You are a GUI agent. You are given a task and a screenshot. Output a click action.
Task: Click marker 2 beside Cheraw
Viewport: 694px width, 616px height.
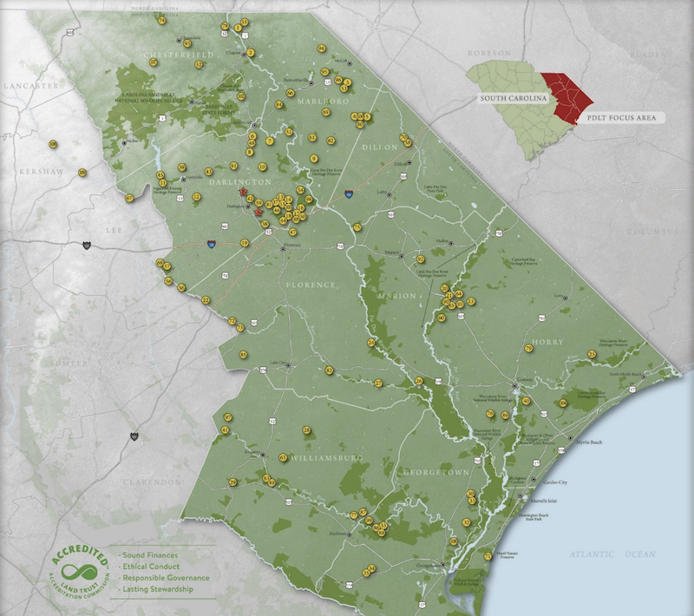[251, 53]
